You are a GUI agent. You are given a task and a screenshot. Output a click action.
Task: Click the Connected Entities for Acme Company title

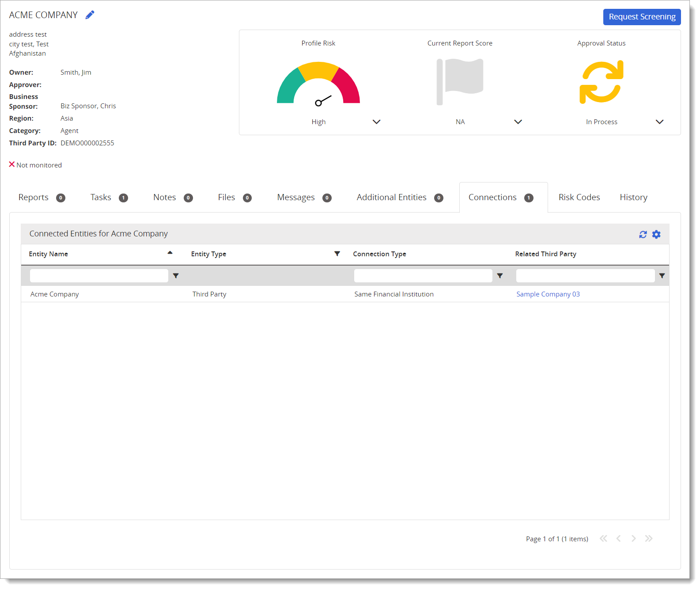click(98, 234)
